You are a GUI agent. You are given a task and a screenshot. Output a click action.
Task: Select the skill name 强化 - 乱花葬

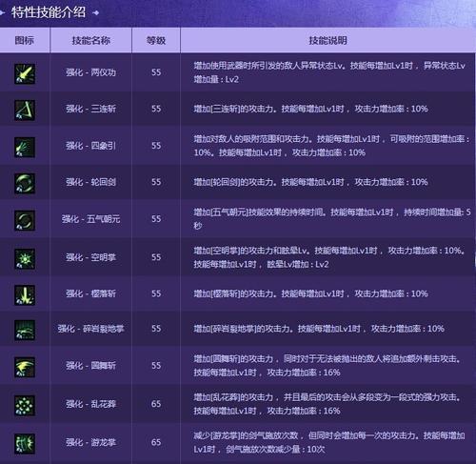click(90, 404)
